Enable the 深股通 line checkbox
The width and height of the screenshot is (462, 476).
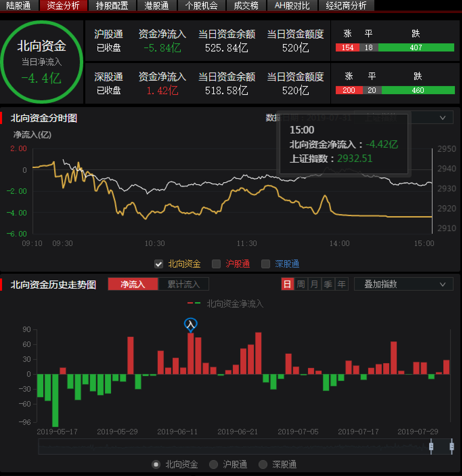point(266,264)
